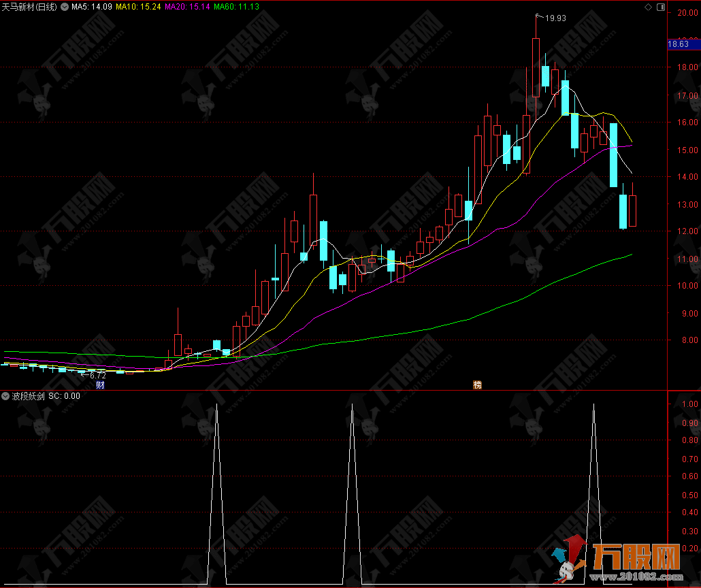Click the 0.50 indicator axis label
701x588 pixels.
pyautogui.click(x=690, y=495)
